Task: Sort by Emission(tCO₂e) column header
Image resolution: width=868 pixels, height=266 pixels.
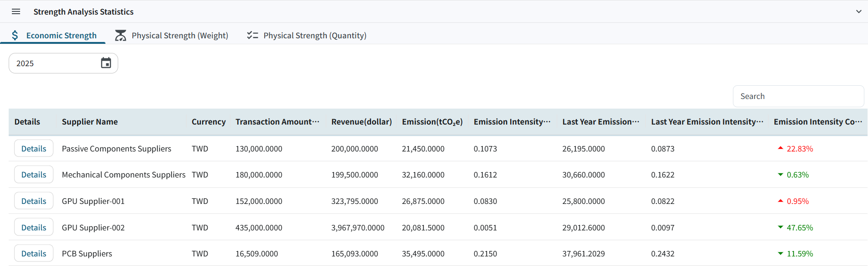Action: [432, 122]
